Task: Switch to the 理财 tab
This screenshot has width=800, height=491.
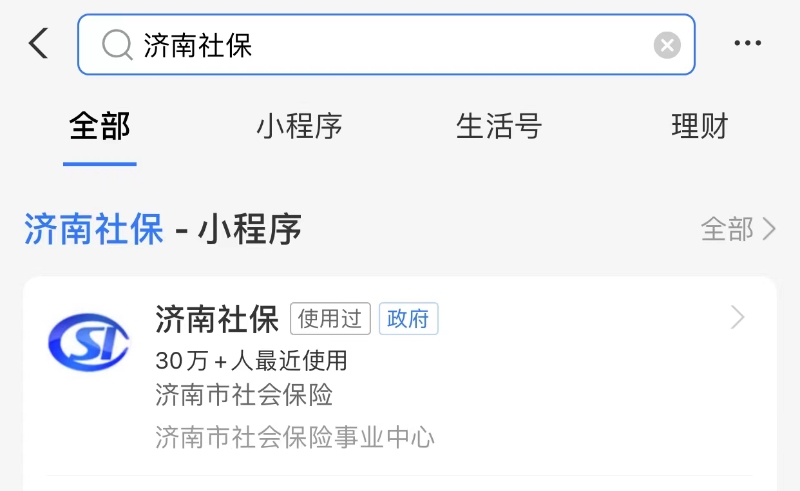Action: (x=699, y=127)
